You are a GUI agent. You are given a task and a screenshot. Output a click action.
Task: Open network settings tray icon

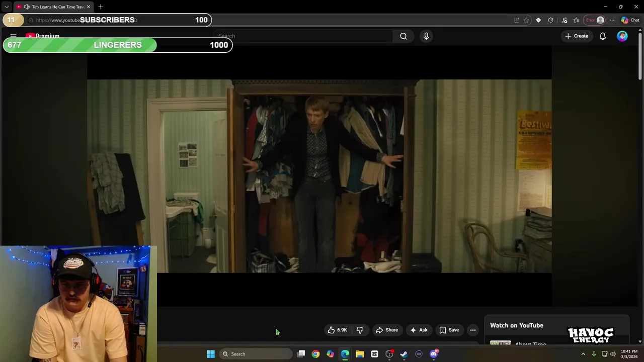click(604, 354)
